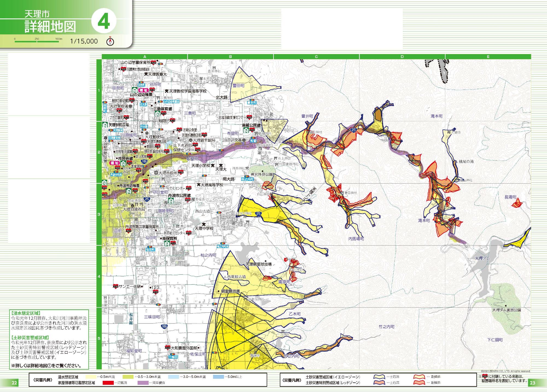Click the police symbol next to 天理警察署

[x=131, y=106]
